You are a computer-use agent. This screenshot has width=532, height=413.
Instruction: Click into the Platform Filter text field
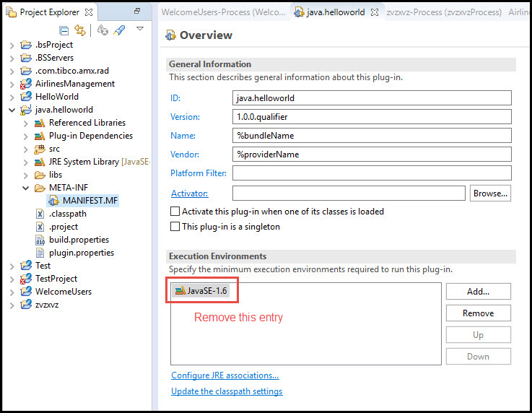pos(372,173)
